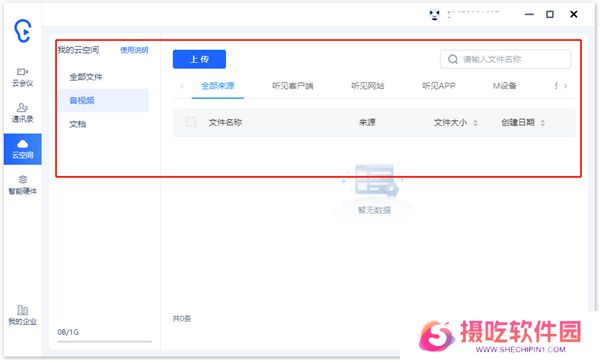Click the 0B/1G storage usage bar
This screenshot has width=600, height=361.
[x=104, y=341]
